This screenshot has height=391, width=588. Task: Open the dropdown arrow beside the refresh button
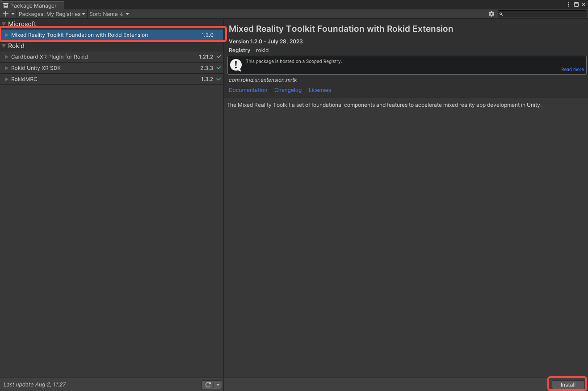tap(218, 385)
